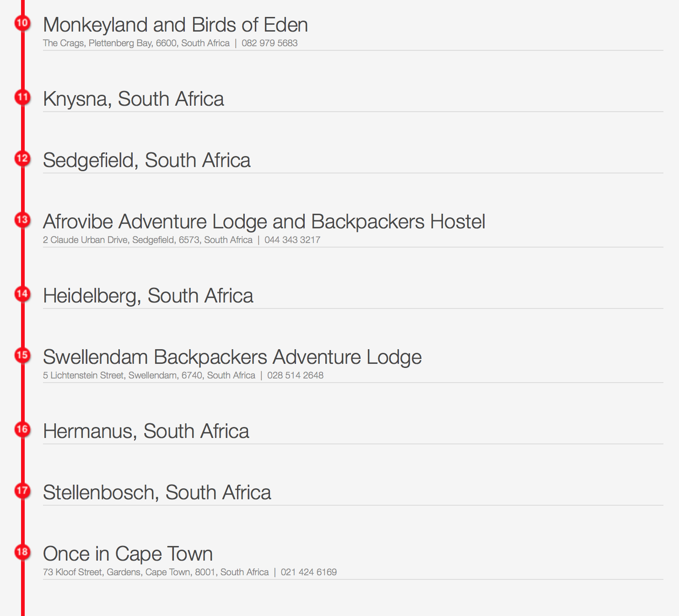Click the red stop marker numbered 10
The width and height of the screenshot is (679, 616).
click(x=22, y=23)
